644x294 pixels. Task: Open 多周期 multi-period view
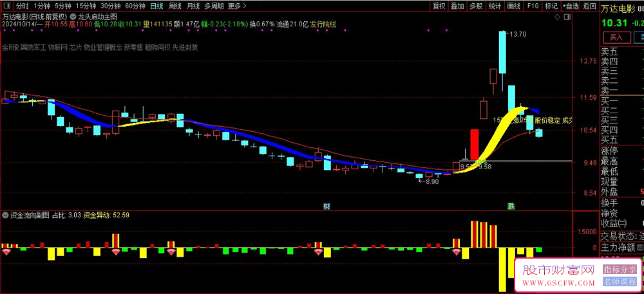click(x=214, y=6)
